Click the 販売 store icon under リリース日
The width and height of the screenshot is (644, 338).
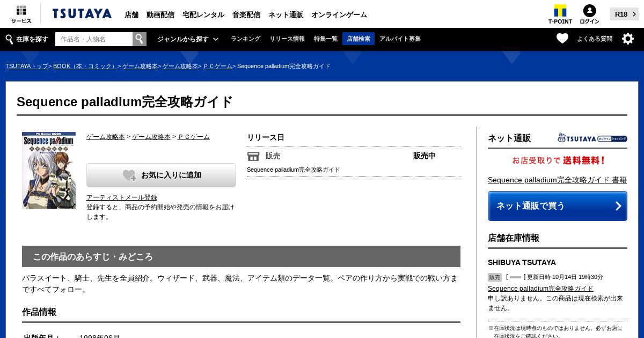tap(253, 156)
